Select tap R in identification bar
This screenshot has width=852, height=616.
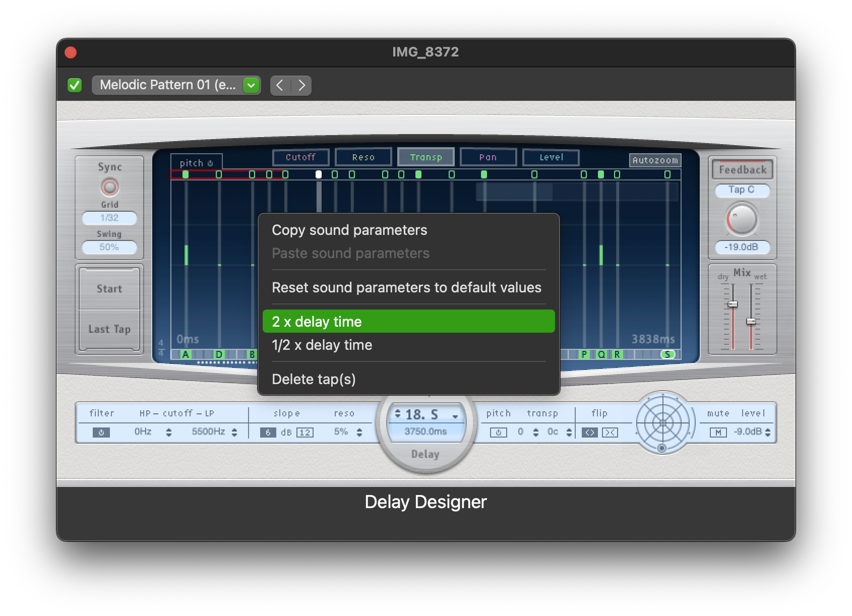617,354
